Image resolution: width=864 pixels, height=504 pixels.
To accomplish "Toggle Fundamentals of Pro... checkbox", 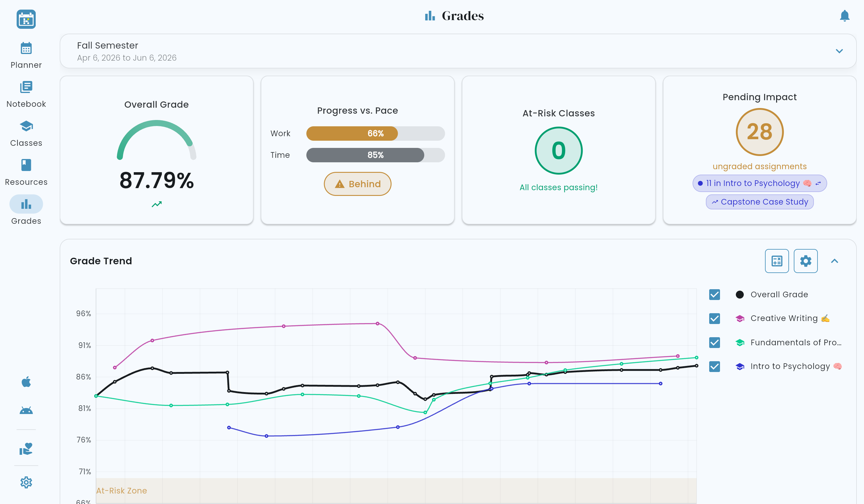I will 715,343.
